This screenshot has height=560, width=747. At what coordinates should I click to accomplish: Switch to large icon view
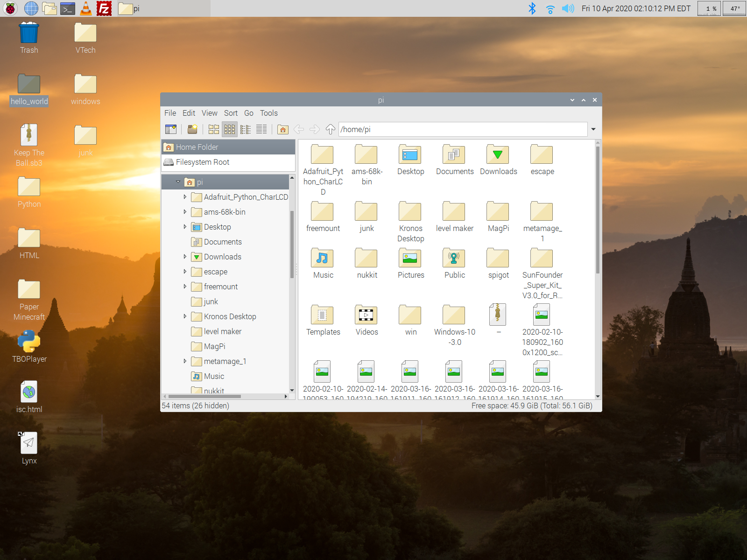[x=214, y=129]
